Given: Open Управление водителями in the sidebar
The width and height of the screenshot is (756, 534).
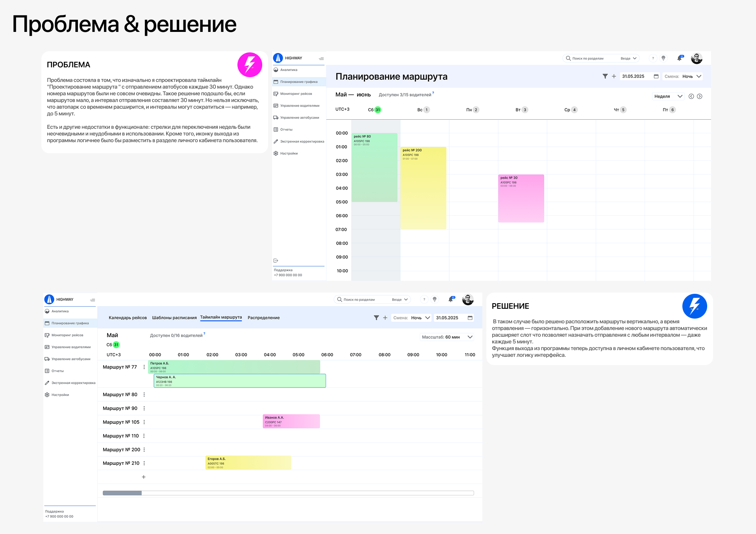Looking at the screenshot, I should pyautogui.click(x=276, y=106).
